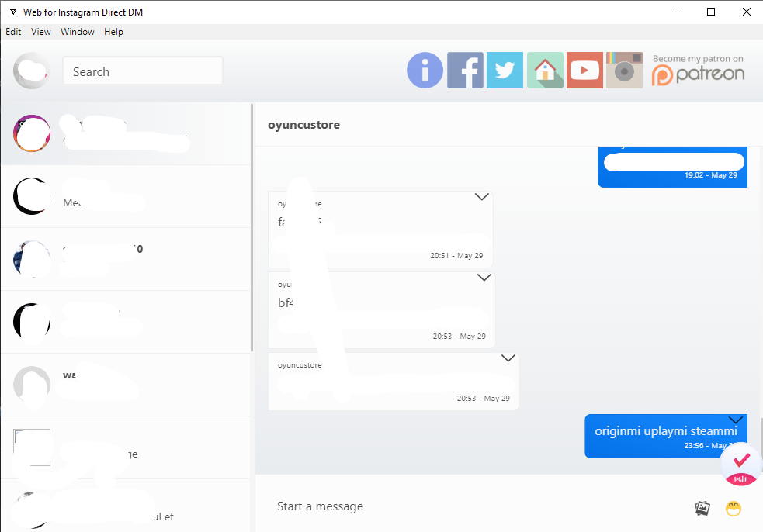This screenshot has height=532, width=763.
Task: Click the profile avatar beside Search
Action: tap(32, 71)
